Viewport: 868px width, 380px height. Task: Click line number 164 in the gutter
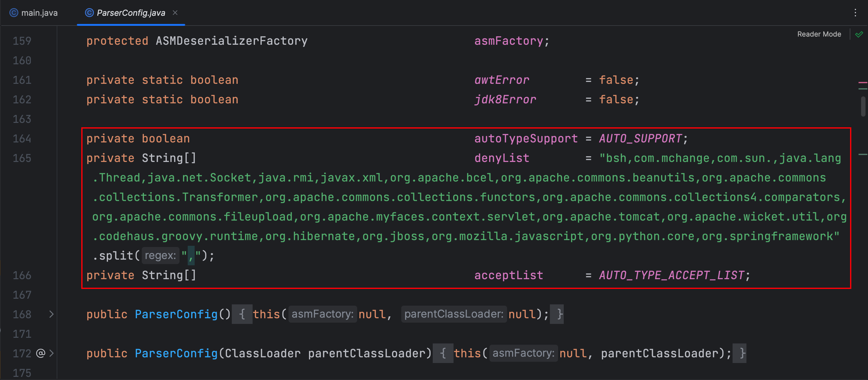pos(22,139)
